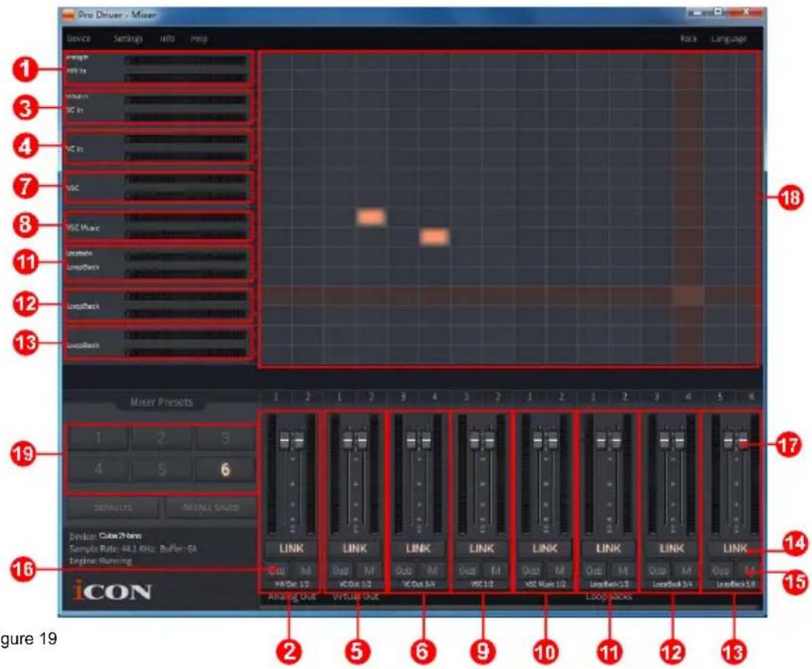Image resolution: width=812 pixels, height=669 pixels.
Task: Click the Analog Out group label
Action: [291, 597]
